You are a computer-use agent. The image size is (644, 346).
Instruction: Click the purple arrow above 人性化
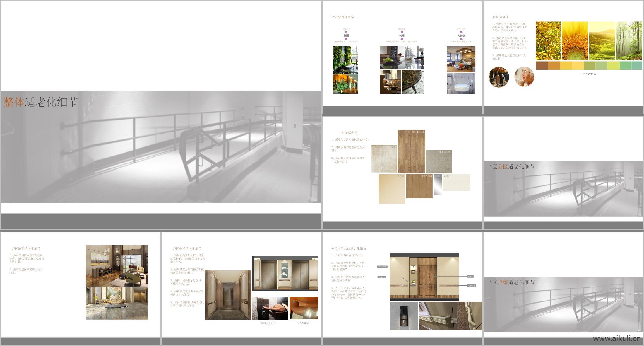461,32
